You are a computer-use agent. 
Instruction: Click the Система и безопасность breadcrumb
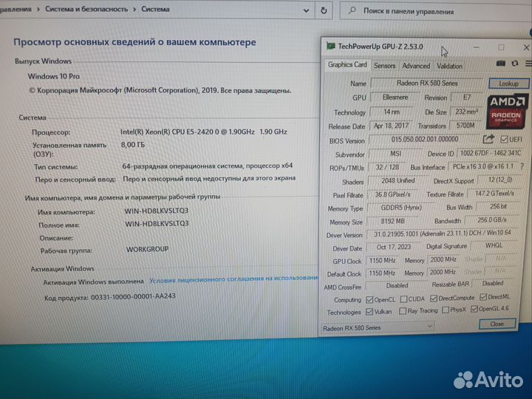(x=86, y=9)
